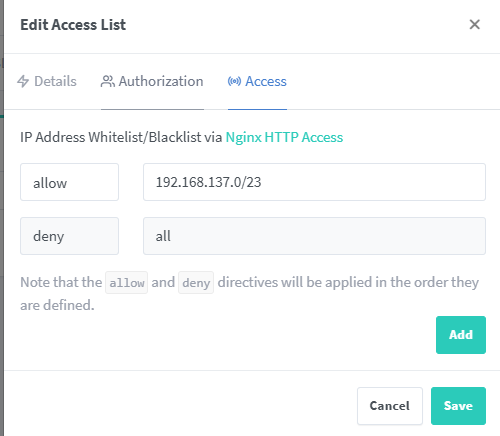This screenshot has width=500, height=436.
Task: Open the Nginx HTTP Access link
Action: coord(284,137)
